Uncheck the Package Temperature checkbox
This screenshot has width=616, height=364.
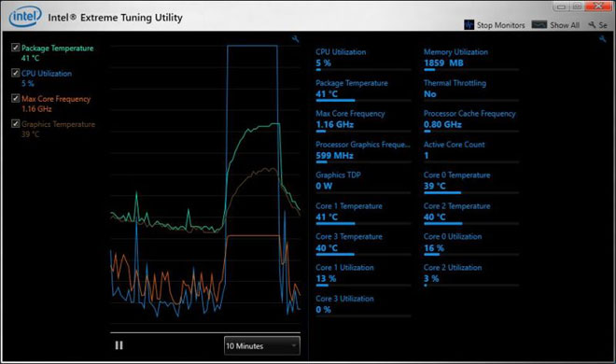[x=15, y=48]
